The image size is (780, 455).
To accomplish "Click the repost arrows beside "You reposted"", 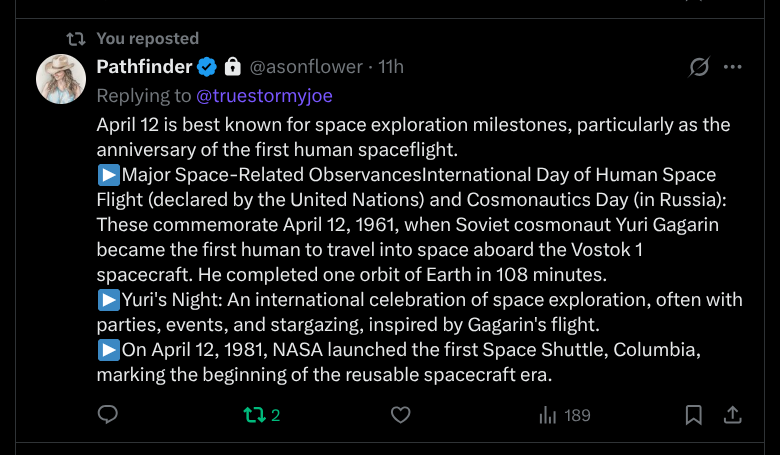I will click(x=75, y=38).
